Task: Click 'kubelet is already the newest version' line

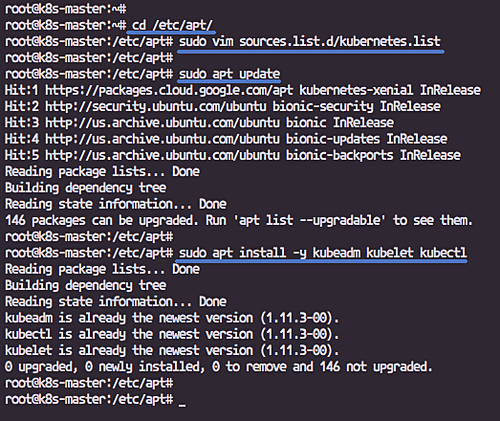Action: click(172, 351)
